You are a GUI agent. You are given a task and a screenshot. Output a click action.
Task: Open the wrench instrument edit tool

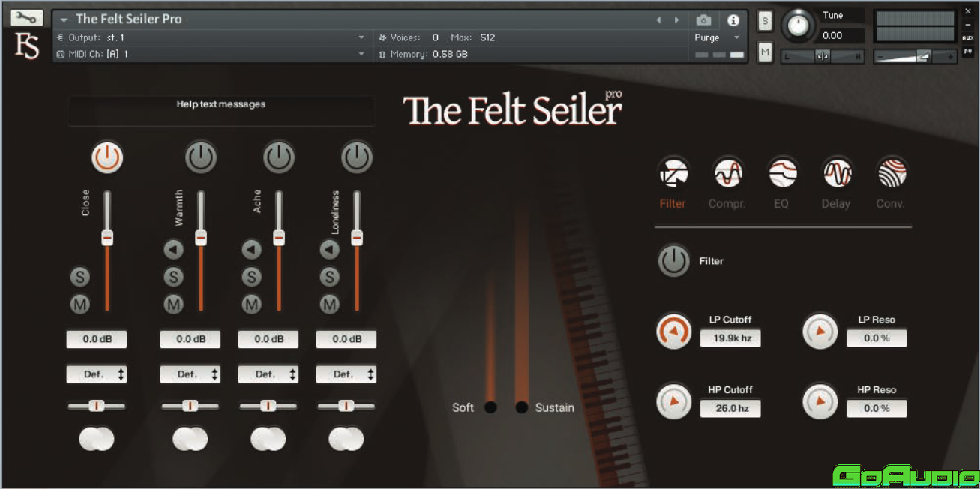tap(27, 17)
